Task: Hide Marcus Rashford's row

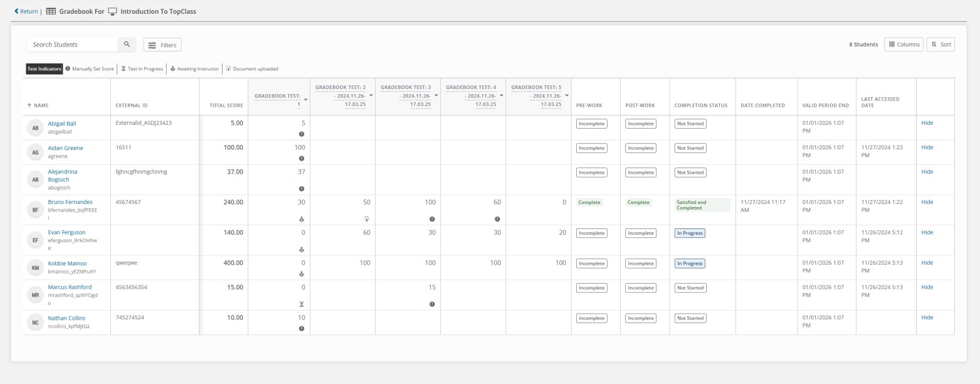Action: pyautogui.click(x=927, y=287)
